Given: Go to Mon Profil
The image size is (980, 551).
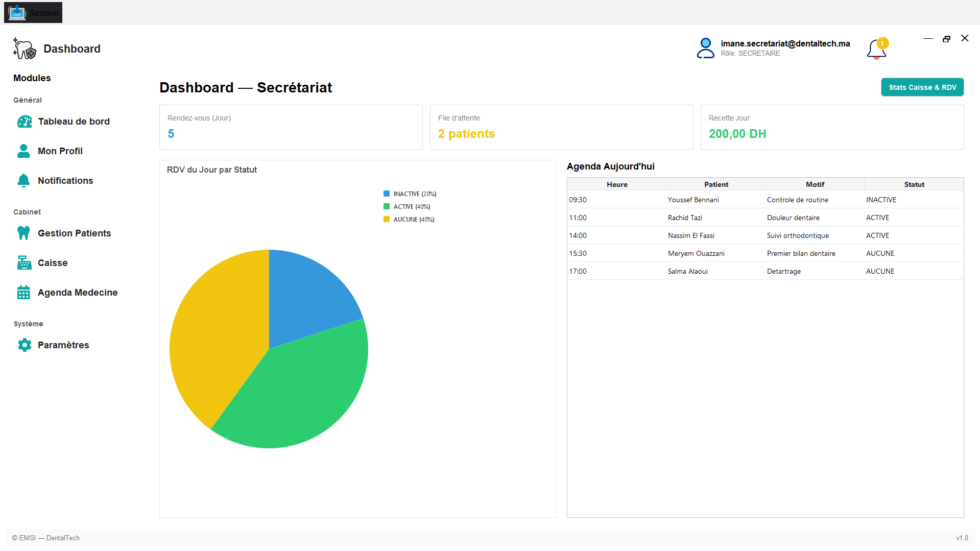Looking at the screenshot, I should click(x=60, y=151).
